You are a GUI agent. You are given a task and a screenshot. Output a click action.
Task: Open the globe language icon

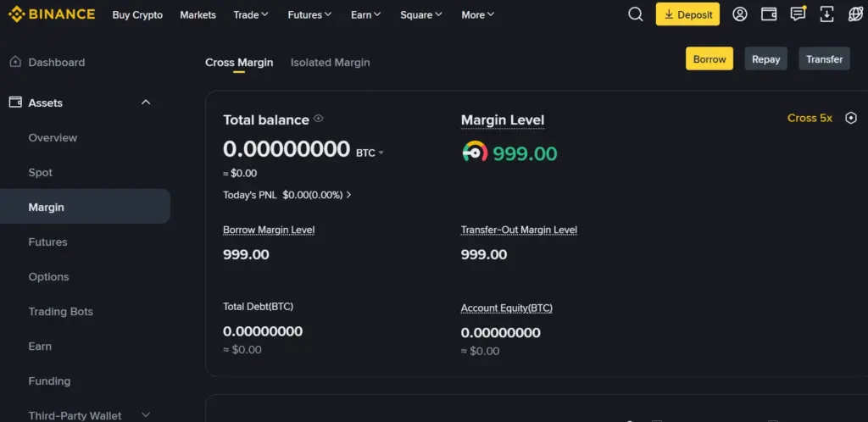(x=855, y=14)
